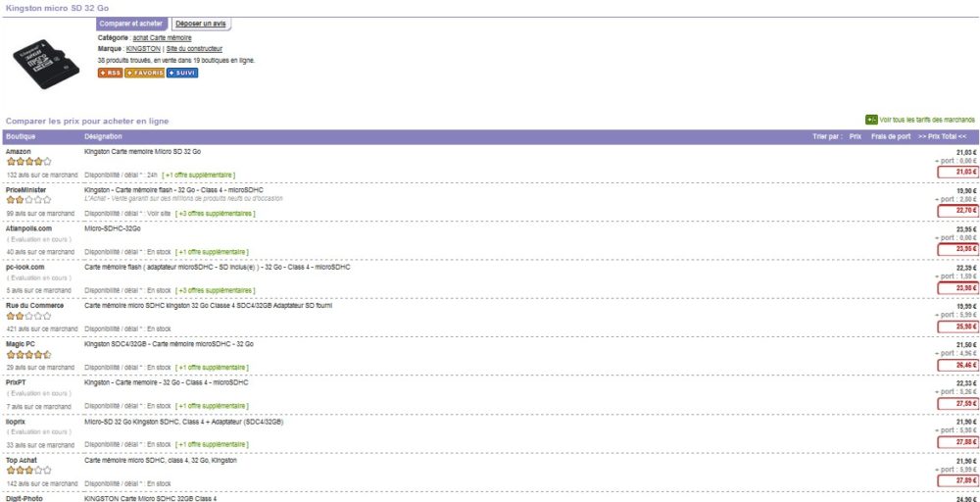The width and height of the screenshot is (980, 502).
Task: Open Top Achat's Carte mémoire micro SDHC listing
Action: point(161,460)
